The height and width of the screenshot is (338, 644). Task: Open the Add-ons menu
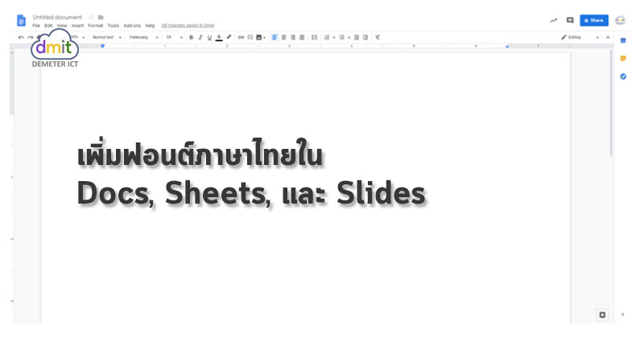pyautogui.click(x=132, y=26)
